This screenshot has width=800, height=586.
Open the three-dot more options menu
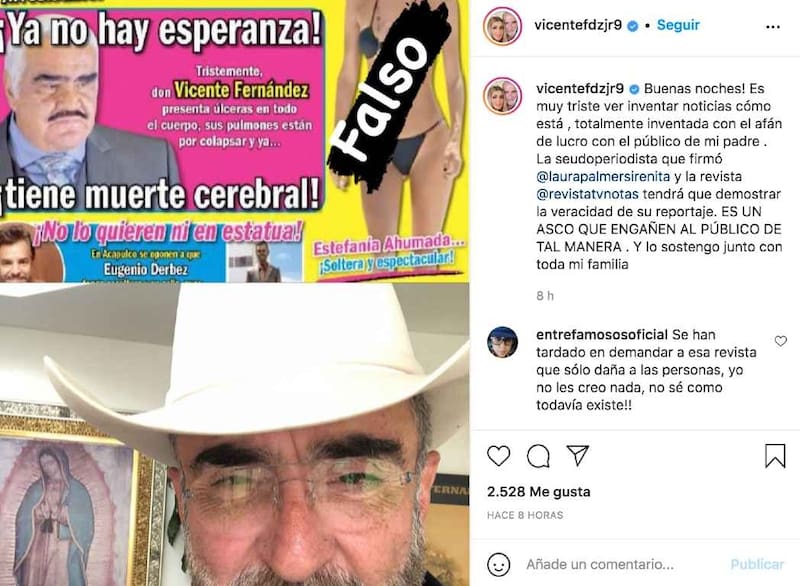click(x=773, y=27)
